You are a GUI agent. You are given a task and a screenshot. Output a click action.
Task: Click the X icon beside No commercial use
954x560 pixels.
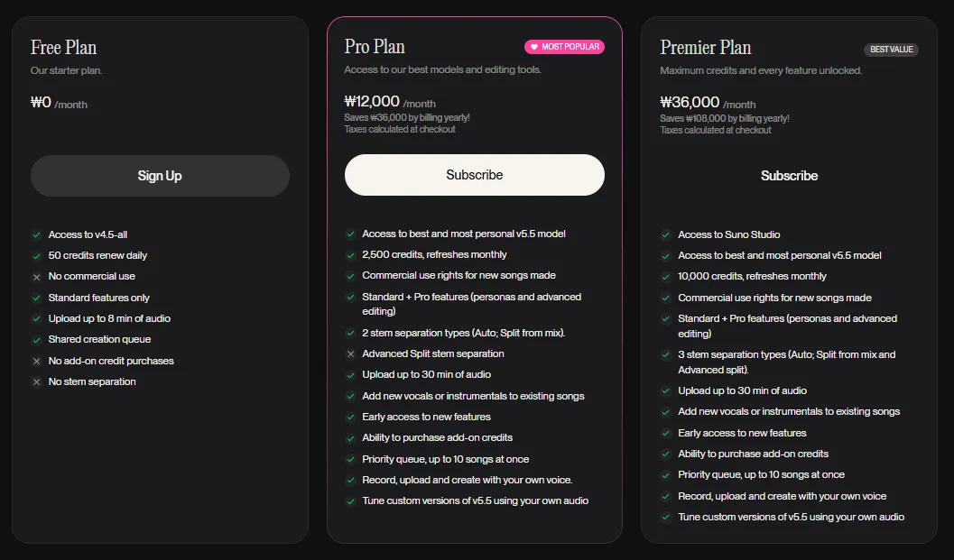click(36, 277)
